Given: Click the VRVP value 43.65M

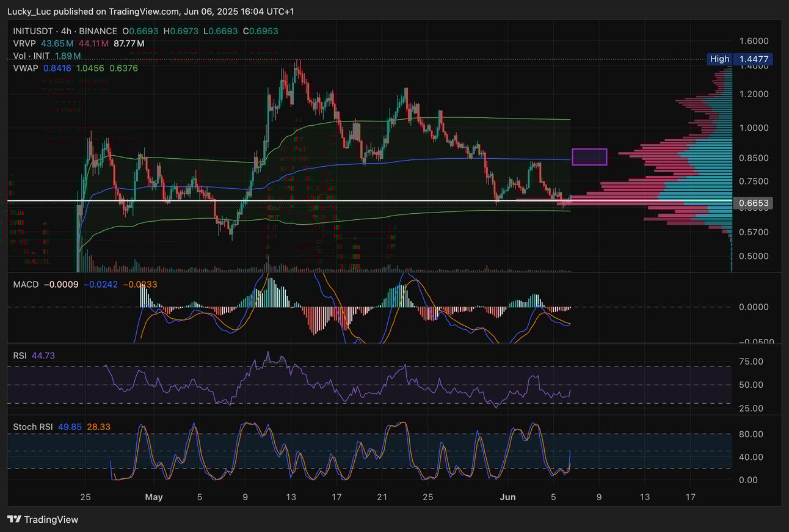Looking at the screenshot, I should click(x=57, y=43).
